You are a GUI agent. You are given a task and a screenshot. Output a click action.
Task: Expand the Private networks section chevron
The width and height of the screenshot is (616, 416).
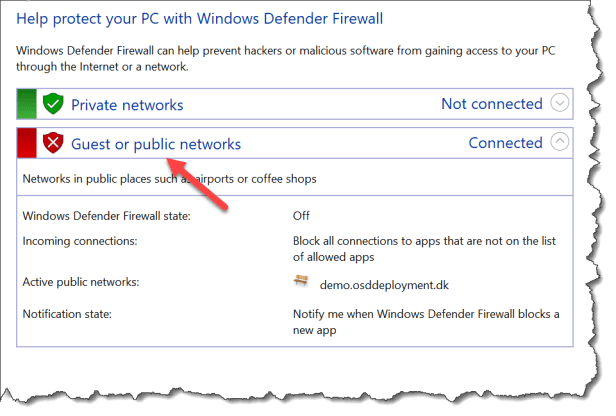pyautogui.click(x=560, y=104)
